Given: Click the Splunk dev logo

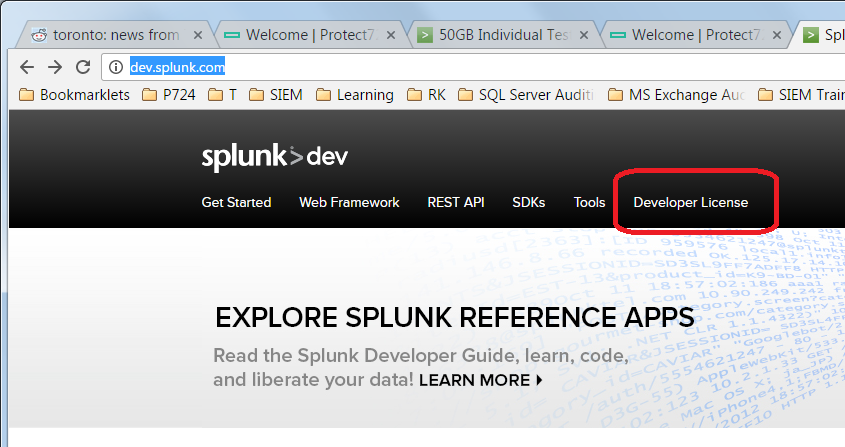Looking at the screenshot, I should coord(275,158).
